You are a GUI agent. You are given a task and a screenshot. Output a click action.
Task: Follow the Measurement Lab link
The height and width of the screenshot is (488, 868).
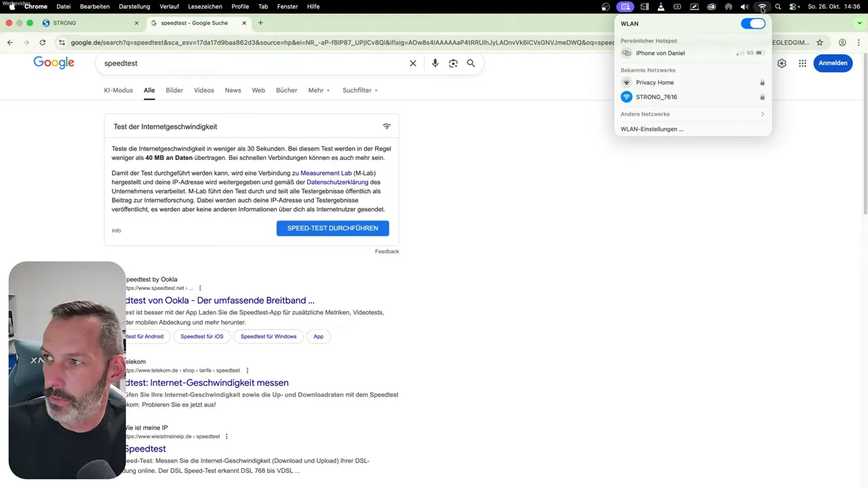pyautogui.click(x=325, y=173)
